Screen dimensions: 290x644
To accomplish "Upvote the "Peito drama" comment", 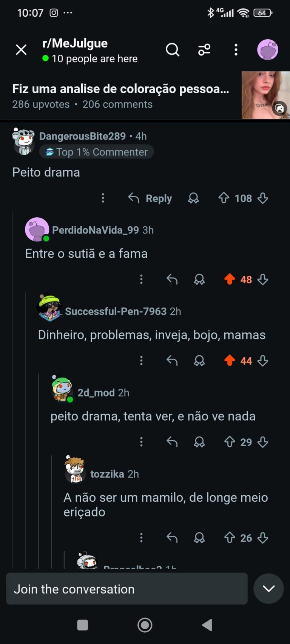I will coord(224,198).
